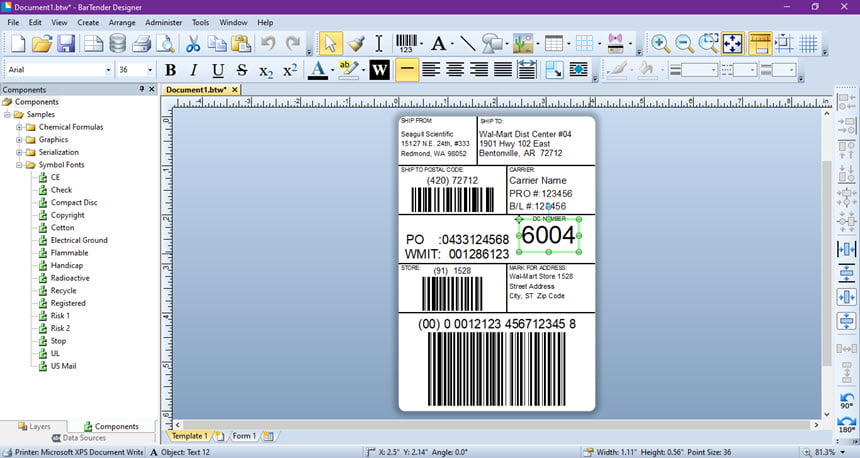Click the vertical scrollbar of the design area
Screen dimensions: 860x458
(x=827, y=264)
